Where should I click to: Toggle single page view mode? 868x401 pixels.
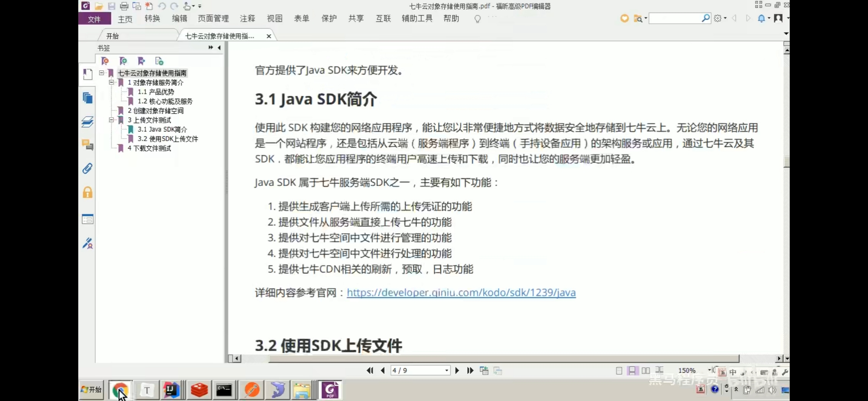(619, 371)
